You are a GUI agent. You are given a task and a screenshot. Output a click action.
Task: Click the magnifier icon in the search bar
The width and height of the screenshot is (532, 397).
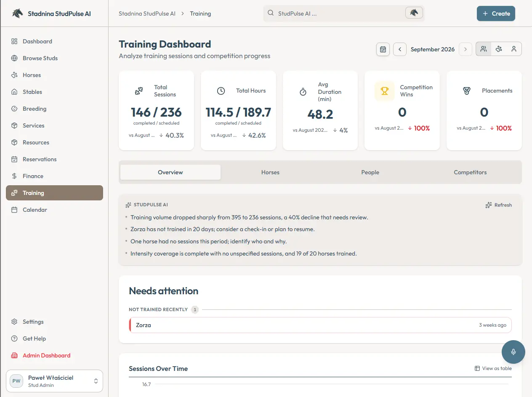[x=271, y=13]
